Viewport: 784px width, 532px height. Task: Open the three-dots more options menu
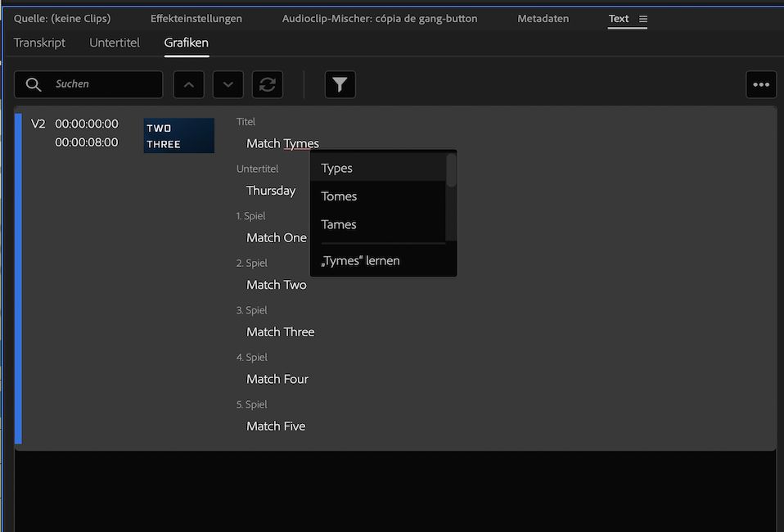point(761,84)
